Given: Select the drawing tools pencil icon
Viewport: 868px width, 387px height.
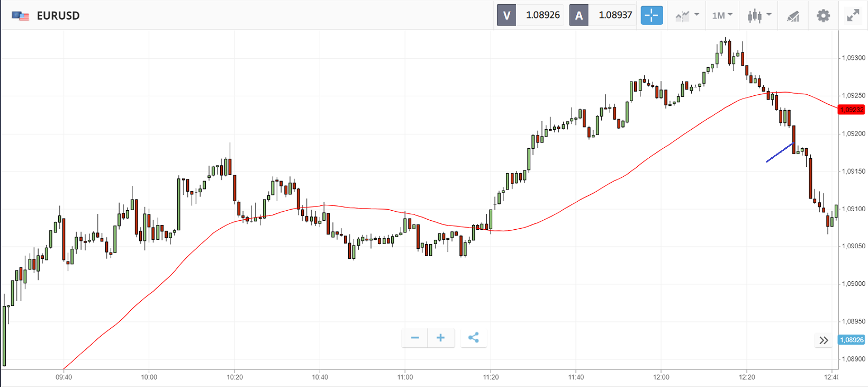Looking at the screenshot, I should pos(793,16).
